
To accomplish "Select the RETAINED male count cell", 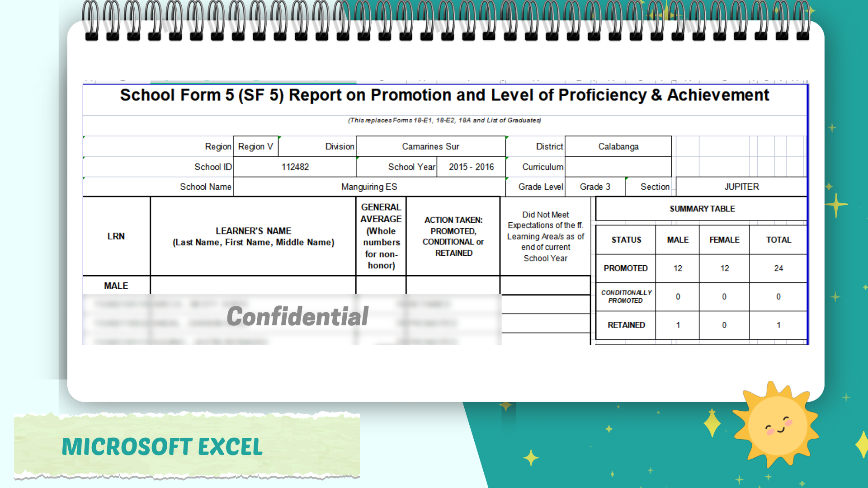I will click(677, 325).
